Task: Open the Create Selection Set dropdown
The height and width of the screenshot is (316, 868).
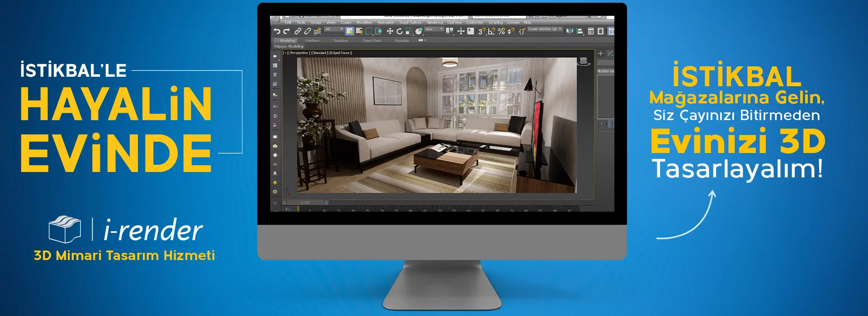Action: (545, 29)
